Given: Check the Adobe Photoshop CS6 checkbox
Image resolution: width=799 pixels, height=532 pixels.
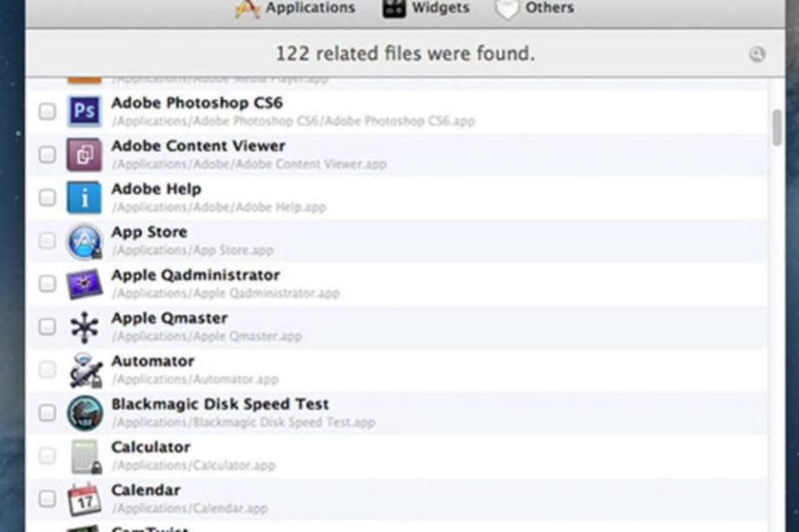Looking at the screenshot, I should pyautogui.click(x=48, y=111).
